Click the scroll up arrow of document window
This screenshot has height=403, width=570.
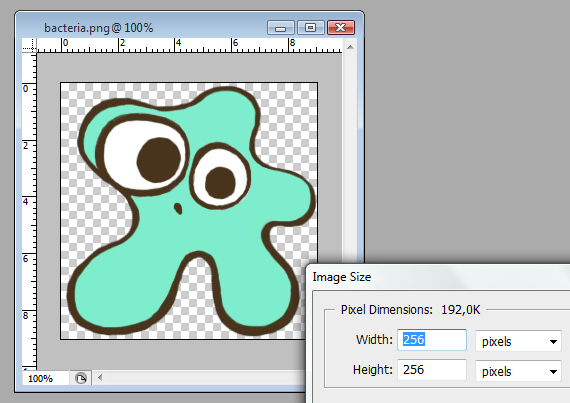(350, 47)
